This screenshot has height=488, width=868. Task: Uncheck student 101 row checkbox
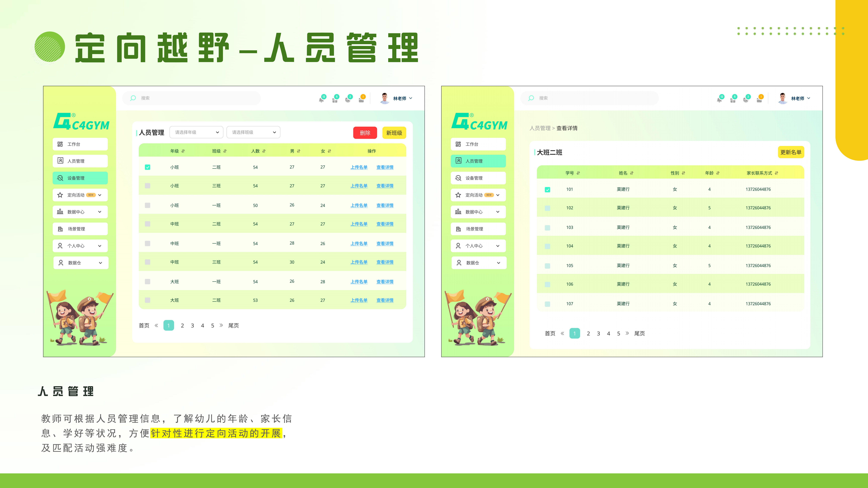coord(548,190)
